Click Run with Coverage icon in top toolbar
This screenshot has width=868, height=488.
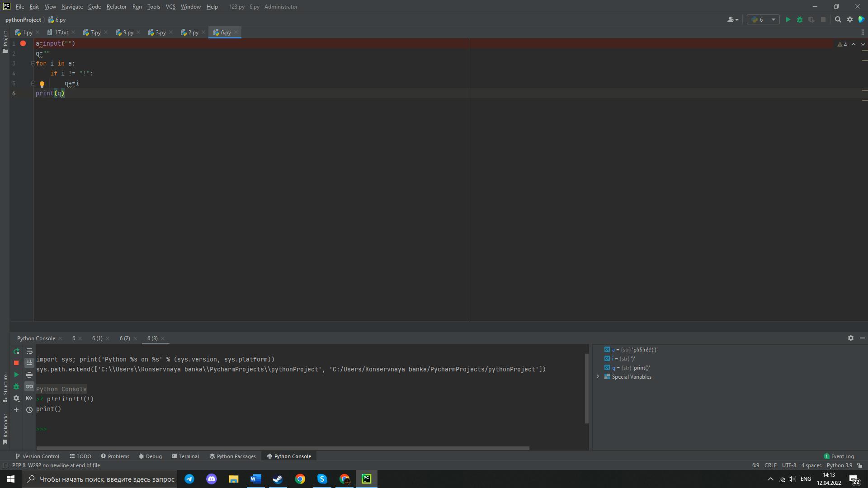coord(811,19)
